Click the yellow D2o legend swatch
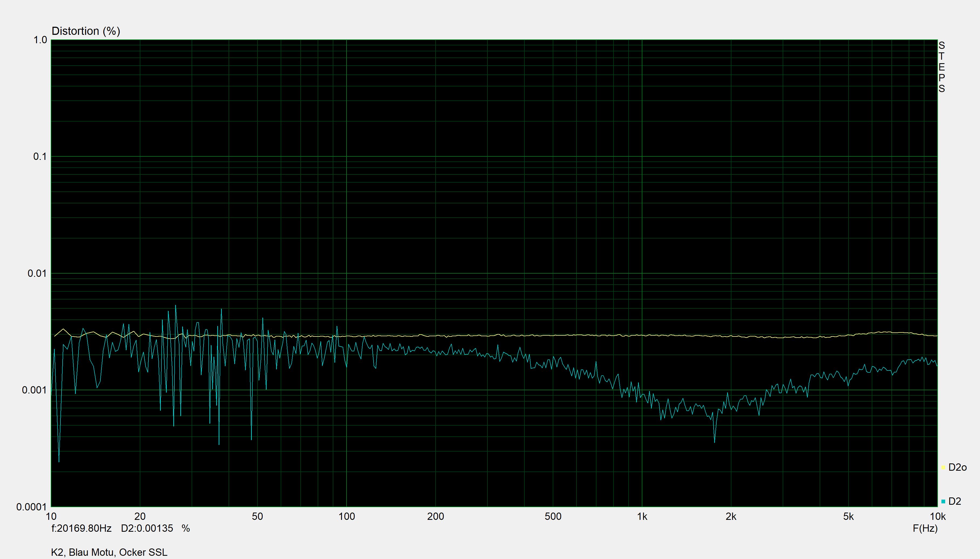 (943, 468)
